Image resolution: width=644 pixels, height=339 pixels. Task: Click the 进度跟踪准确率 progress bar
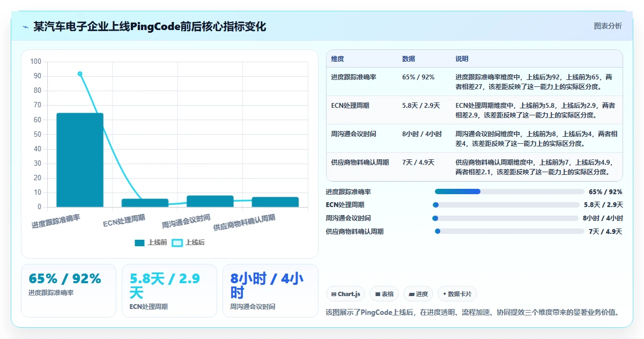pos(509,191)
